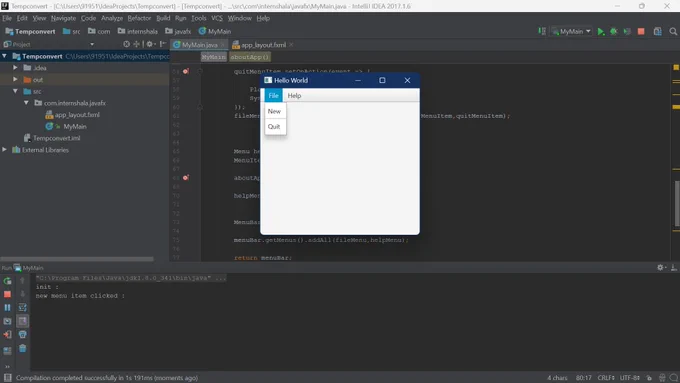Toggle breakpoint at quitMenuItem line
The width and height of the screenshot is (680, 383).
point(186,71)
